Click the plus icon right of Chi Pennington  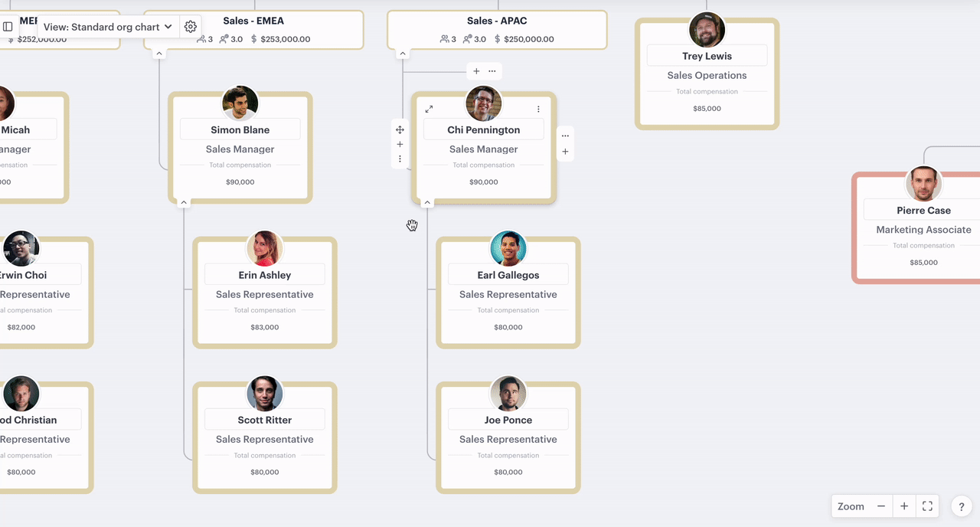[565, 152]
